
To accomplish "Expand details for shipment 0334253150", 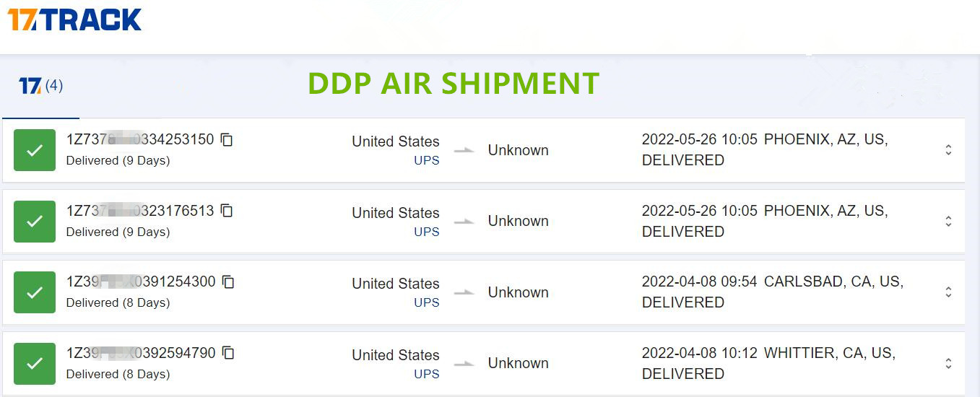I will click(948, 150).
